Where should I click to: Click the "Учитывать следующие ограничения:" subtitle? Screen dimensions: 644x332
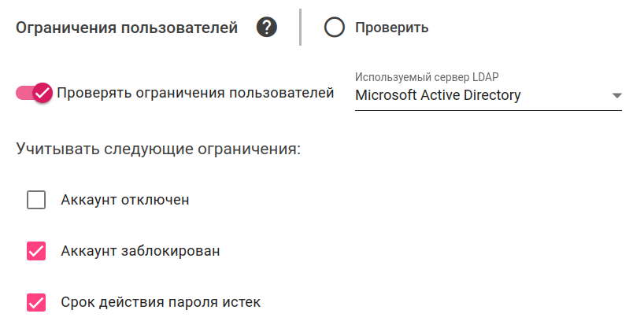point(158,148)
